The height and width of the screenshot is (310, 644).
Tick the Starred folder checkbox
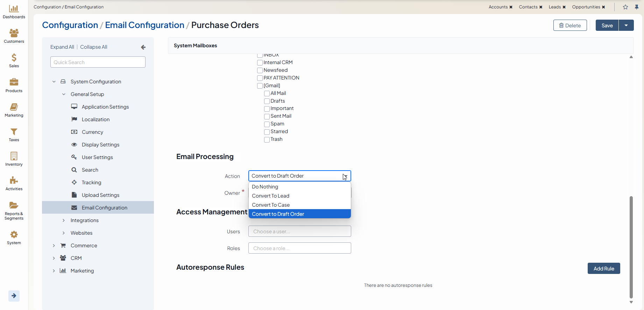[267, 132]
